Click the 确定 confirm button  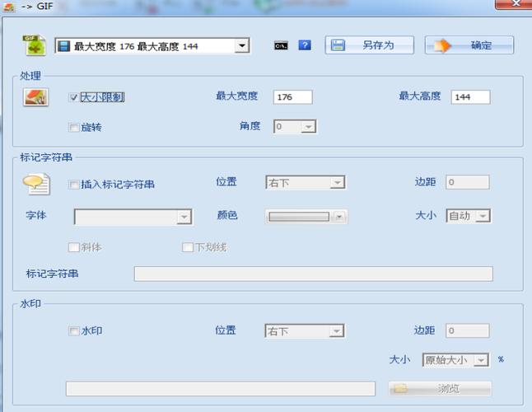(x=469, y=45)
